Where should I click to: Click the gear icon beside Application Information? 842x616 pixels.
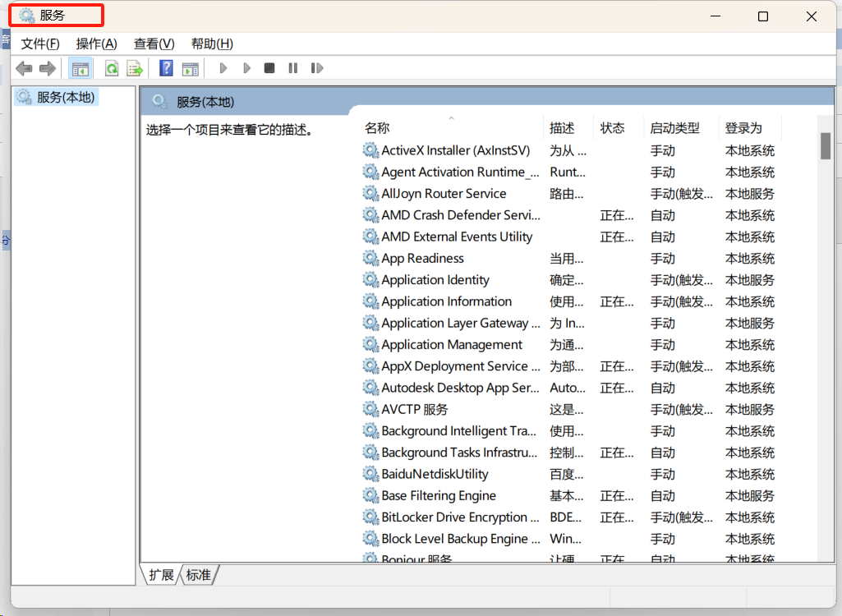pyautogui.click(x=370, y=301)
